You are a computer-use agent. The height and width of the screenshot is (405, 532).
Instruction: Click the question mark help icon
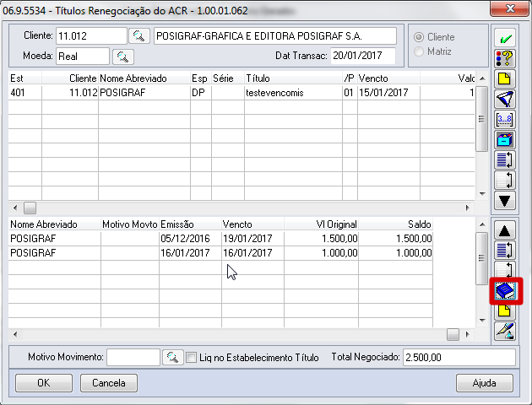pyautogui.click(x=505, y=58)
